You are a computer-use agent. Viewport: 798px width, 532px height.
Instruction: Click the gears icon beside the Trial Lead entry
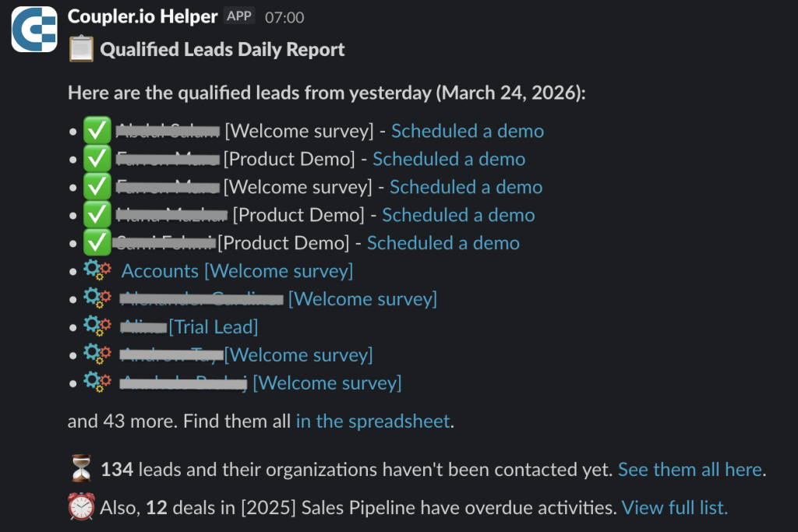[97, 326]
